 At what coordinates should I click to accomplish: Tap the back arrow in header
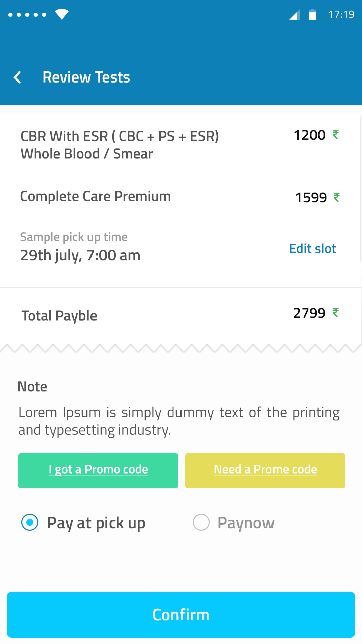(17, 77)
